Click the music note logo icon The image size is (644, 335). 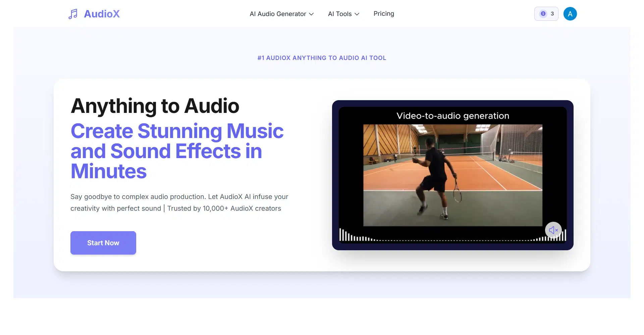[x=73, y=14]
